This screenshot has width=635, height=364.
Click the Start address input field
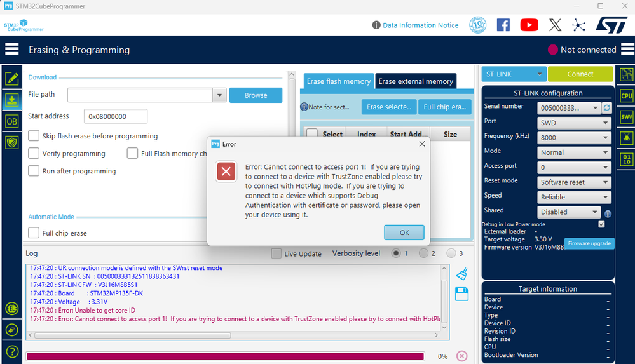(116, 116)
